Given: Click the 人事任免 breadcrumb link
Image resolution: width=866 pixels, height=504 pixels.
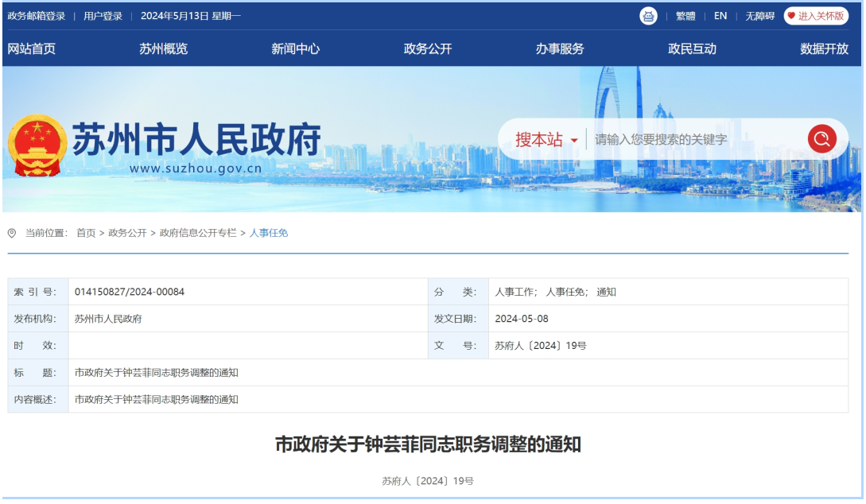Looking at the screenshot, I should 269,233.
